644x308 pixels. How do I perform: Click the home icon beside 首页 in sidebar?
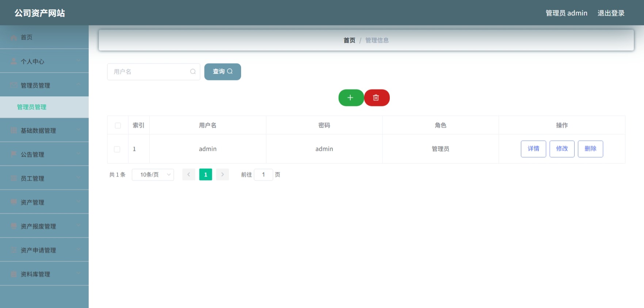(x=14, y=38)
